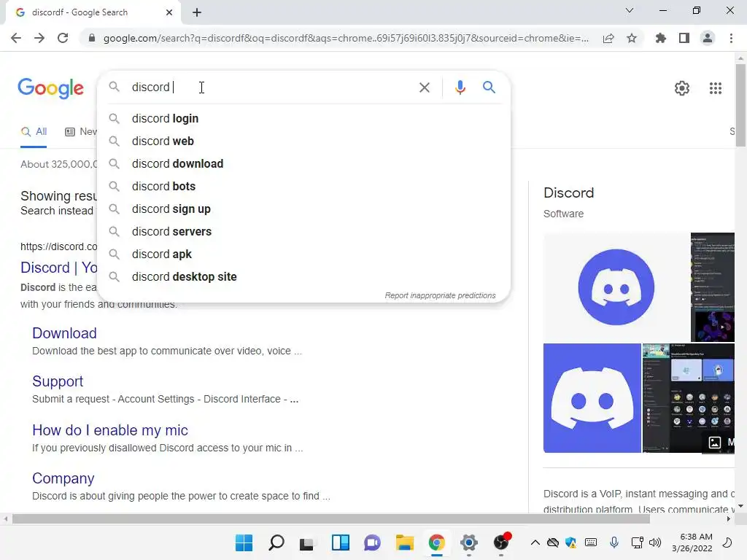Open the Discord app screenshot thumbnail with avatars
This screenshot has height=560, width=747.
pyautogui.click(x=689, y=398)
